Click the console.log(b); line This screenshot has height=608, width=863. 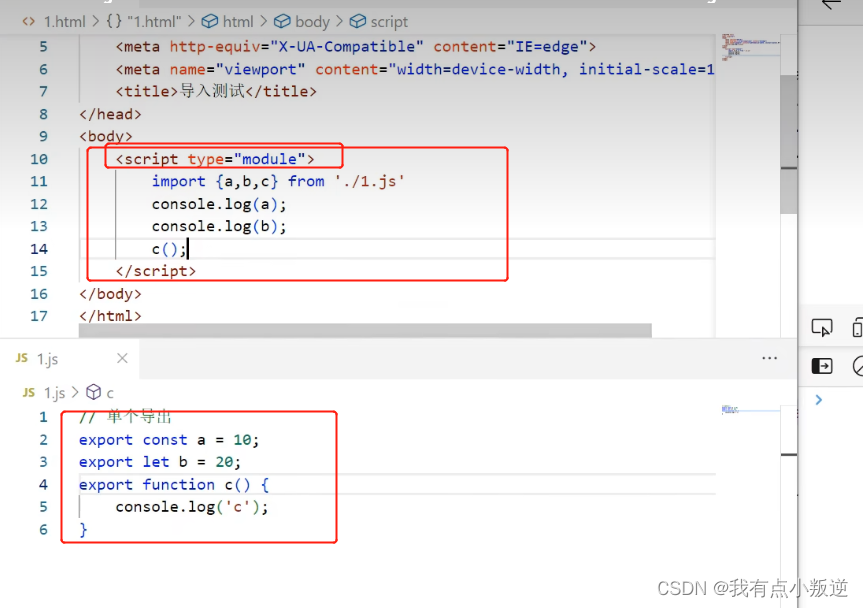point(219,226)
